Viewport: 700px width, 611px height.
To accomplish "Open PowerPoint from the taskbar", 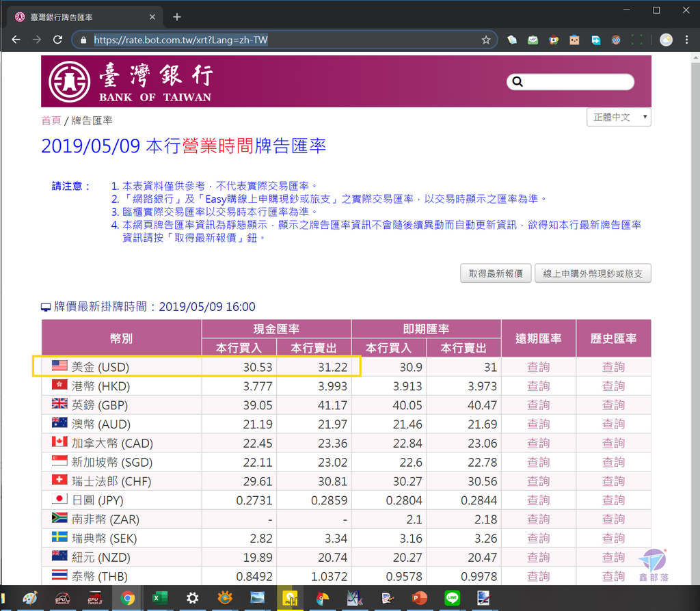I will pyautogui.click(x=419, y=597).
